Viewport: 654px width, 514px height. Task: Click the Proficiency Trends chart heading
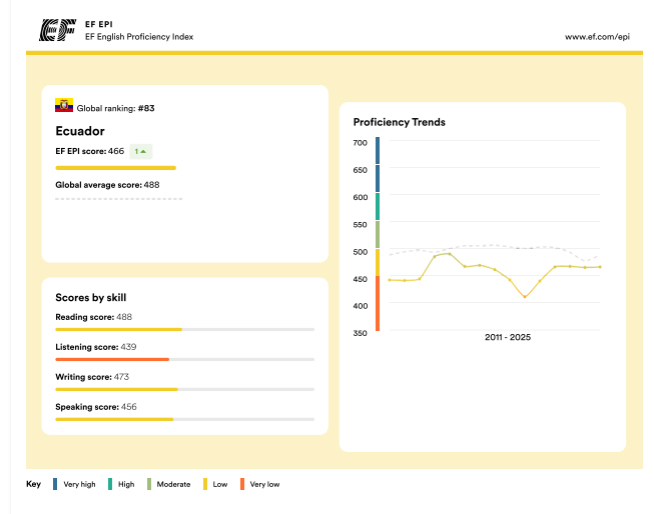tap(399, 122)
